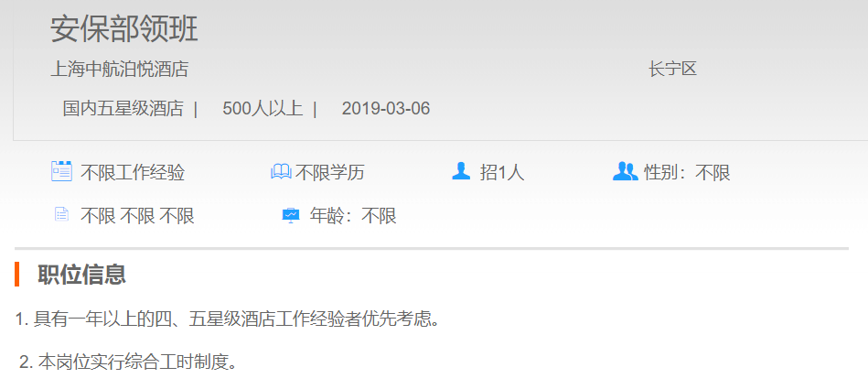This screenshot has height=389, width=868.
Task: Click the 性别：不限 gender text
Action: 687,172
